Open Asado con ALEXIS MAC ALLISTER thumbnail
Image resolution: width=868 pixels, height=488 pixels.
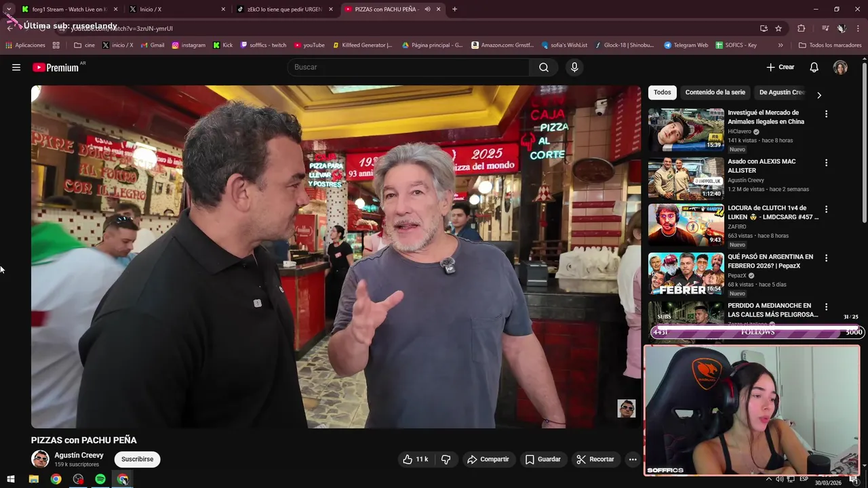(x=686, y=178)
